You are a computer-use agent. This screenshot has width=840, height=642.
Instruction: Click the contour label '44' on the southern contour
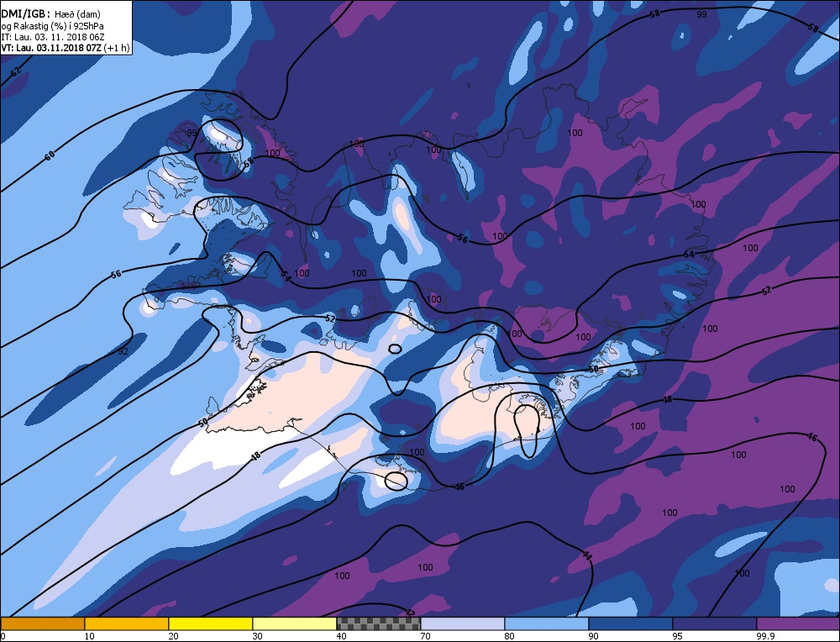click(587, 557)
